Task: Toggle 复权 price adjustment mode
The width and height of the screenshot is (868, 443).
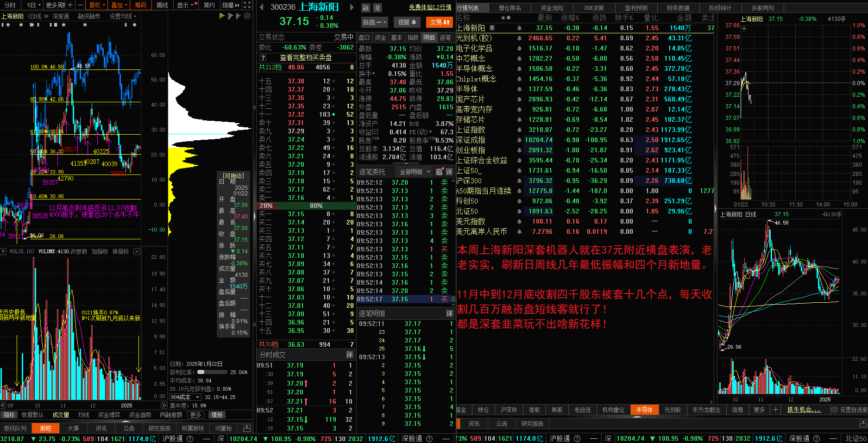Action: [97, 5]
